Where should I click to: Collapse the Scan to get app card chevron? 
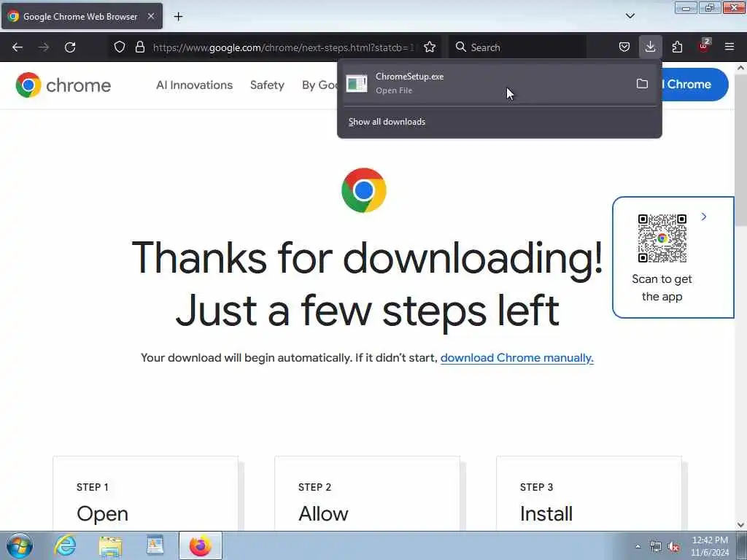tap(704, 217)
